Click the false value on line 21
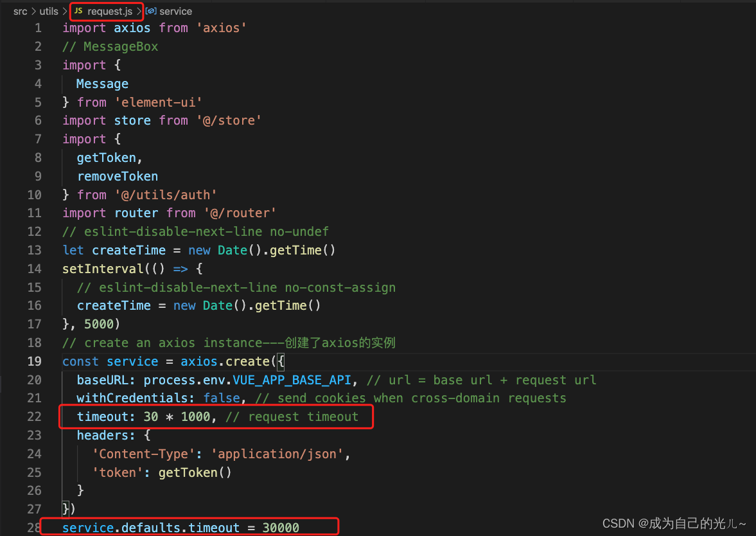 pos(222,398)
